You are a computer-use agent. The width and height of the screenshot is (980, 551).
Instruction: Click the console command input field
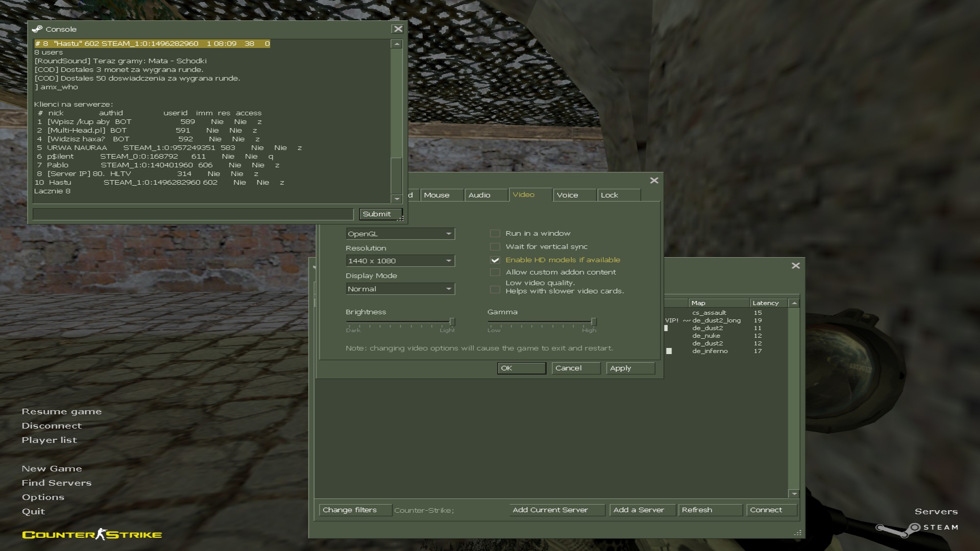pos(193,214)
